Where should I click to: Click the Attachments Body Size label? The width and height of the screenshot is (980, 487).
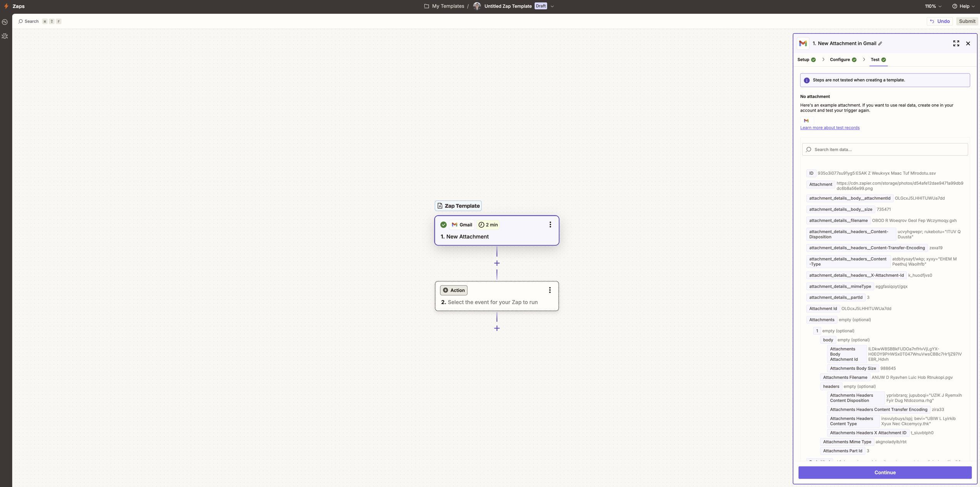[x=853, y=369]
